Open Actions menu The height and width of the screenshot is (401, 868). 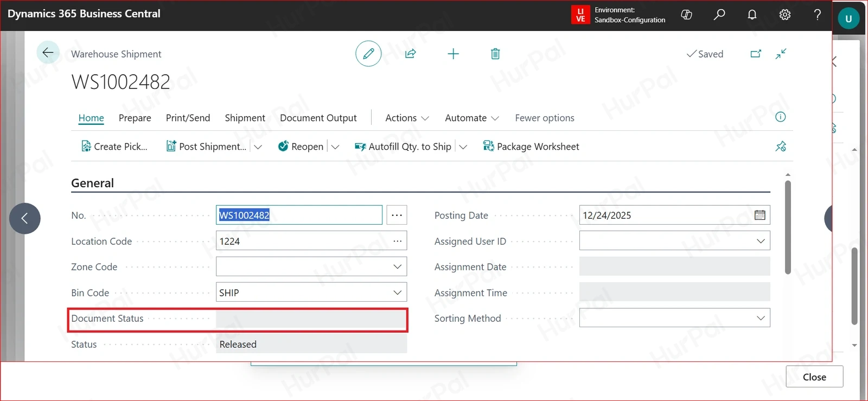pyautogui.click(x=407, y=118)
